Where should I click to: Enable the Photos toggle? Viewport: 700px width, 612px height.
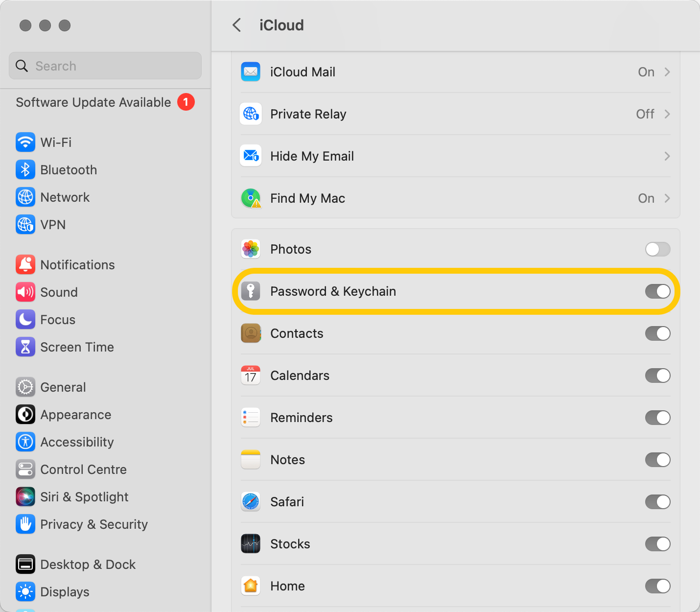657,249
